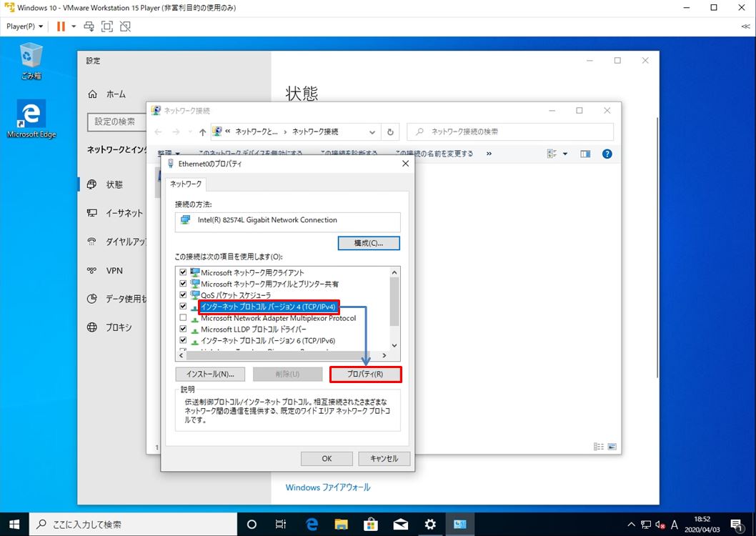Screen dimensions: 756x536
Task: Toggle Microsoft ネットワーク用ファイルとプリンター共有 checkbox
Action: coord(183,284)
